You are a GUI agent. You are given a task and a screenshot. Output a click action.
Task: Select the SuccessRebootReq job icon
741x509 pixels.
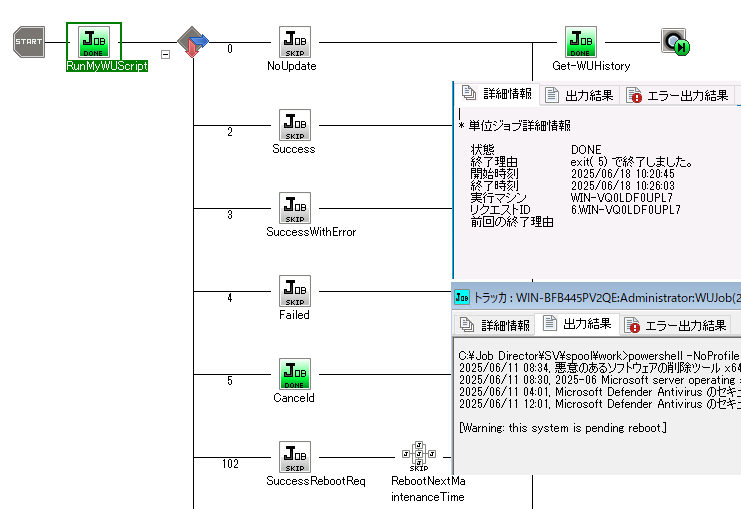(294, 457)
